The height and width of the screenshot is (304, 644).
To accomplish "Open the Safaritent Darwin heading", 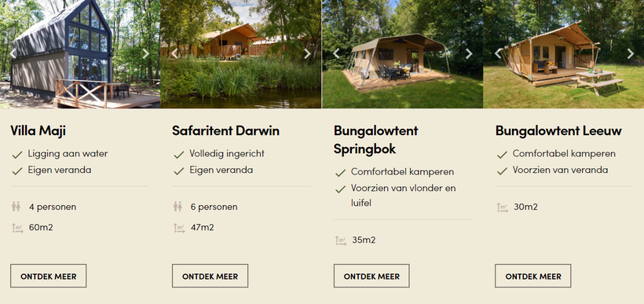I will point(226,130).
